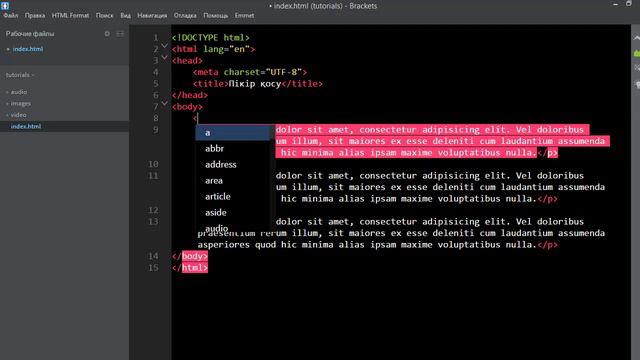Open the Emmet menu

click(x=244, y=16)
